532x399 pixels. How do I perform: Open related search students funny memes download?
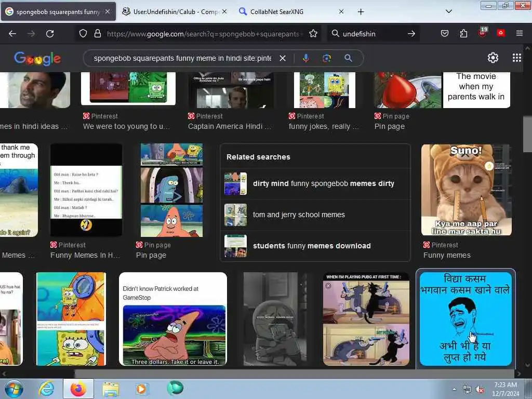[x=315, y=246]
